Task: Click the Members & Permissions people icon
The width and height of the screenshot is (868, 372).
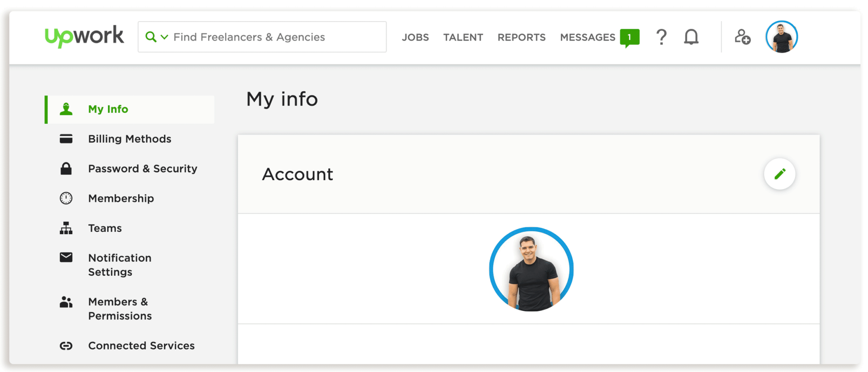Action: pos(66,302)
